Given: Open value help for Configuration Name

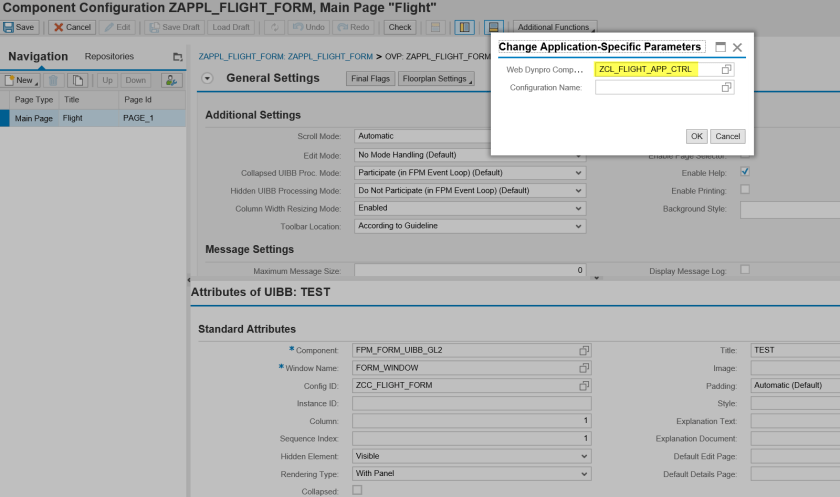Looking at the screenshot, I should [x=726, y=87].
